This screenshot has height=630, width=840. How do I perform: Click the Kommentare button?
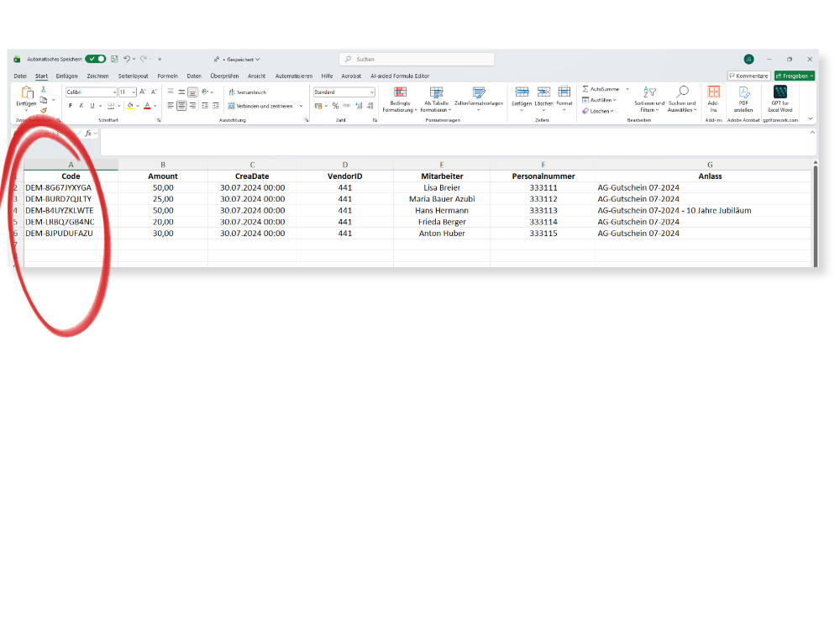click(748, 76)
